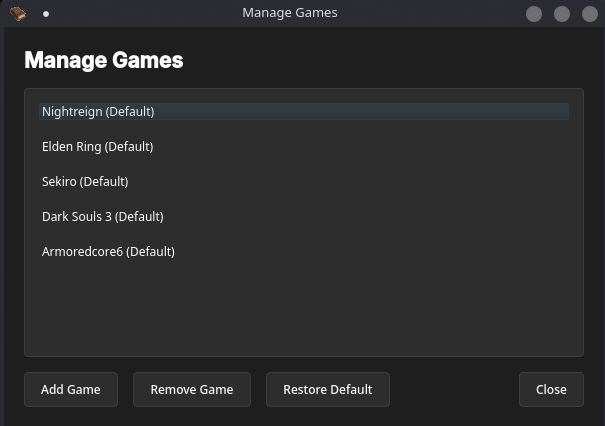Click blank area right of Manage Games heading
The image size is (605, 426).
400,60
